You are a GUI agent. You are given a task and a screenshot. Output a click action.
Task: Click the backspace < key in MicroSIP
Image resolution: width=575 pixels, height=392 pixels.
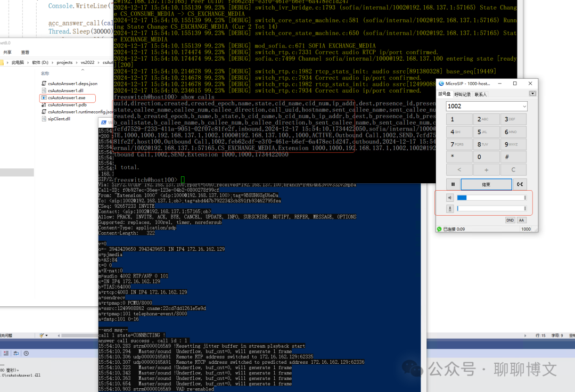click(459, 170)
